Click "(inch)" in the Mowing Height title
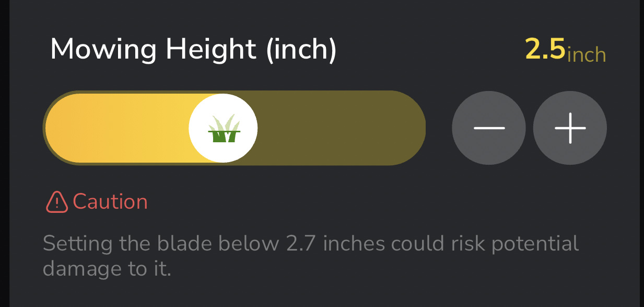This screenshot has width=644, height=307. click(301, 50)
